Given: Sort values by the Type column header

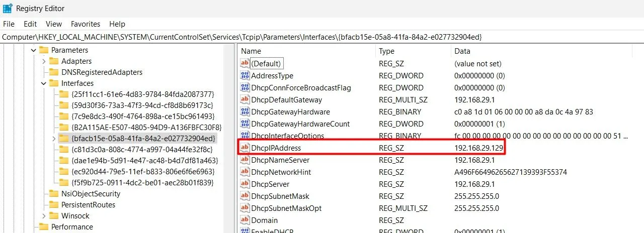Looking at the screenshot, I should click(413, 51).
